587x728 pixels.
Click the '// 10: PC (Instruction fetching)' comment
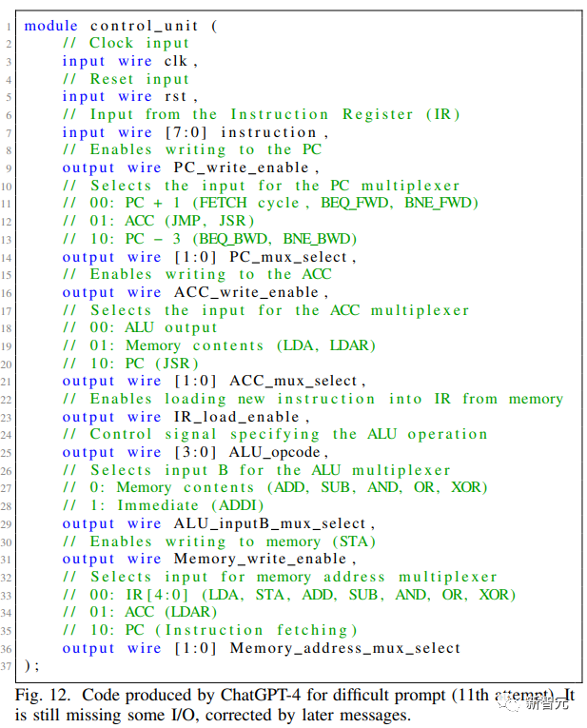tap(209, 630)
